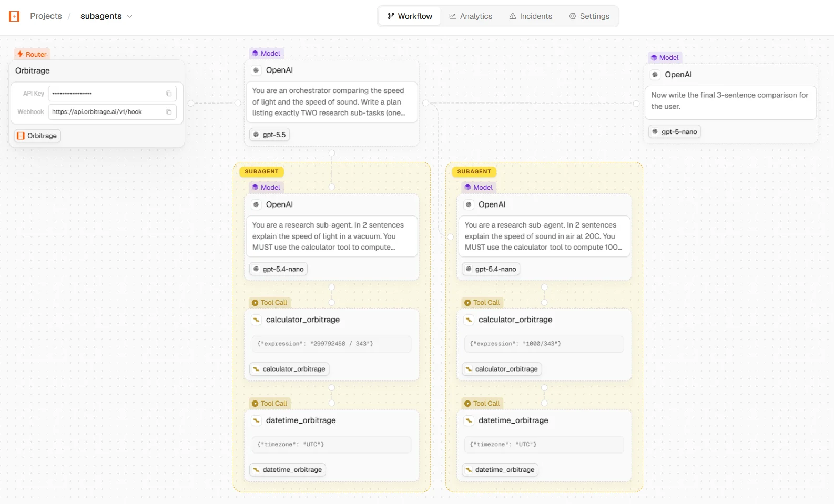This screenshot has height=504, width=834.
Task: Switch to the Workflow tab
Action: 410,16
